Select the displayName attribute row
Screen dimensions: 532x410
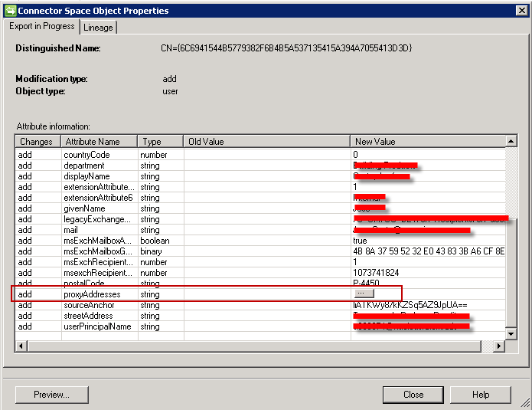coord(260,176)
